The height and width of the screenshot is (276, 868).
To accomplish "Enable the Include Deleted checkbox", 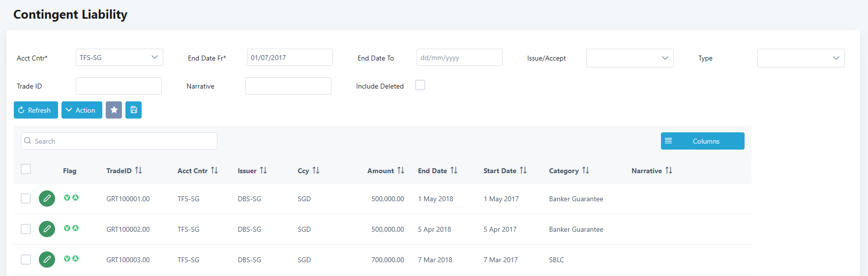I will 420,85.
